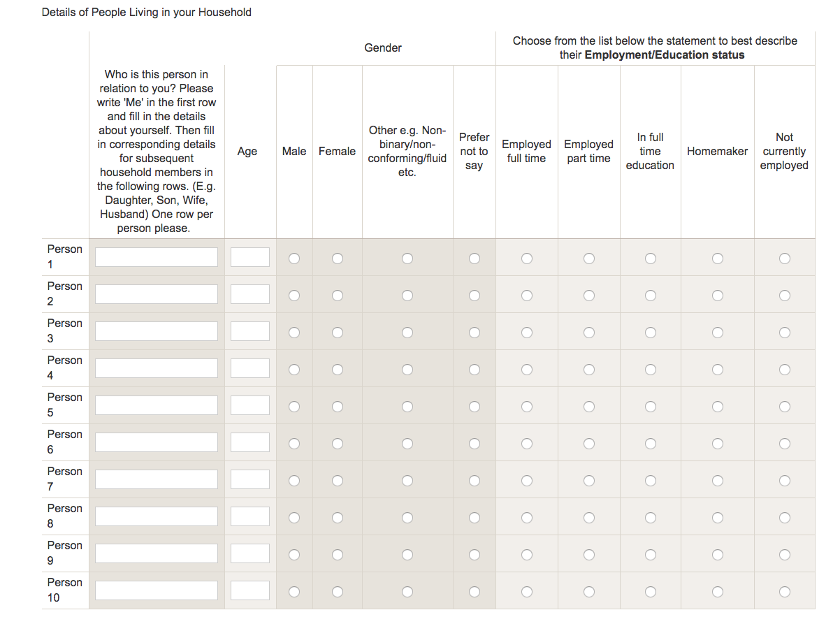Select Not currently employed for Person 2

click(785, 296)
